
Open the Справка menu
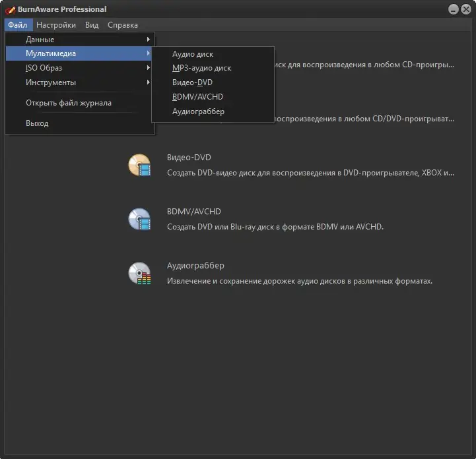pos(123,25)
